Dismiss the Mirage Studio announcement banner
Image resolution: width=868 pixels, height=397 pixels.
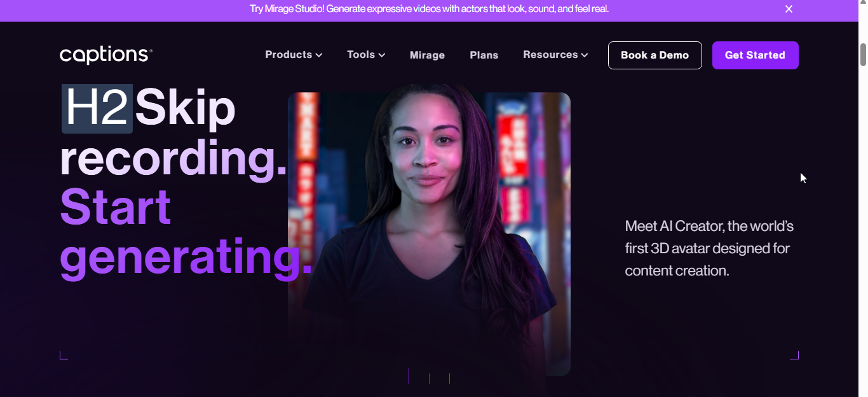pos(789,9)
